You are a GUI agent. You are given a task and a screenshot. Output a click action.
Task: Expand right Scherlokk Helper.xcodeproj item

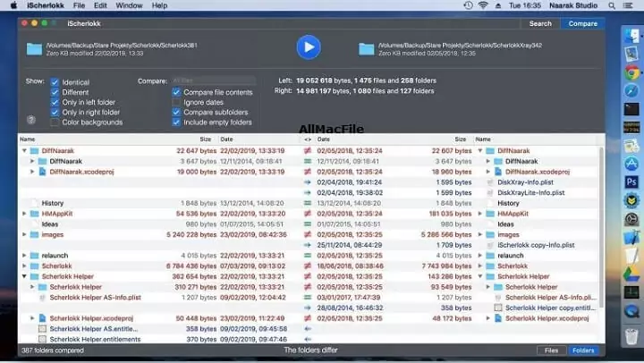[x=488, y=318]
